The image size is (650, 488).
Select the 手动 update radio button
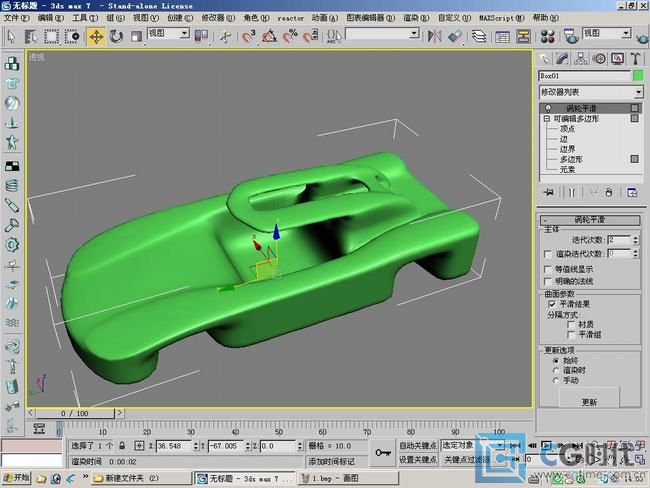556,380
